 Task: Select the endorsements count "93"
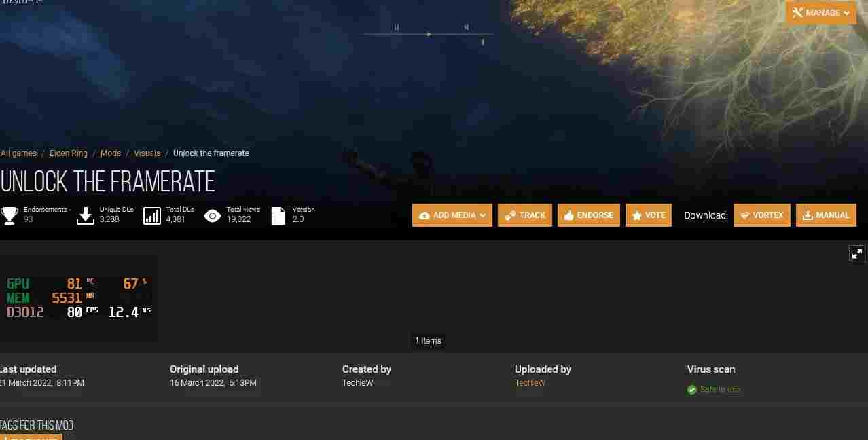tap(29, 219)
